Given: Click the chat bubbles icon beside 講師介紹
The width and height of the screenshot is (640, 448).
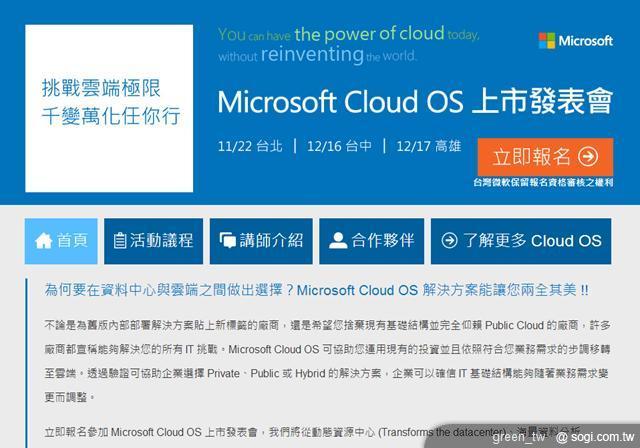Looking at the screenshot, I should point(227,240).
